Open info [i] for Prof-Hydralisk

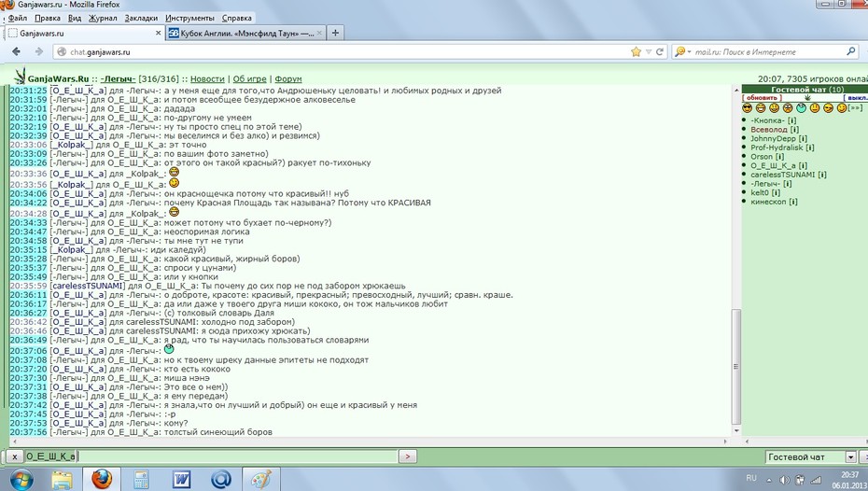pos(810,147)
